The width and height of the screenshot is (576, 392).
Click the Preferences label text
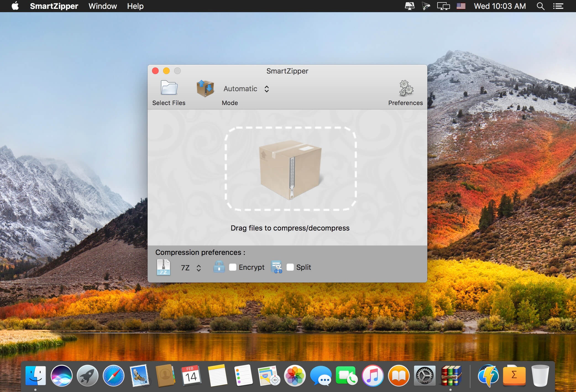point(405,103)
